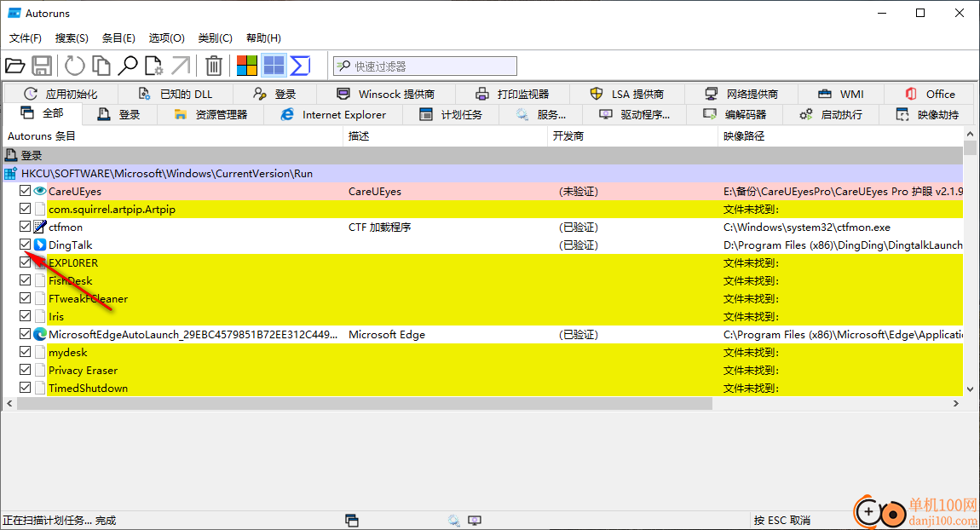Click the VirusTotal sigma icon

click(x=301, y=66)
